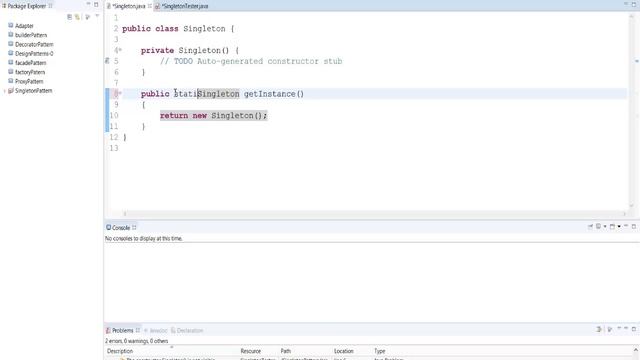Click the Open Console icon
Image resolution: width=640 pixels, height=360 pixels.
[612, 227]
